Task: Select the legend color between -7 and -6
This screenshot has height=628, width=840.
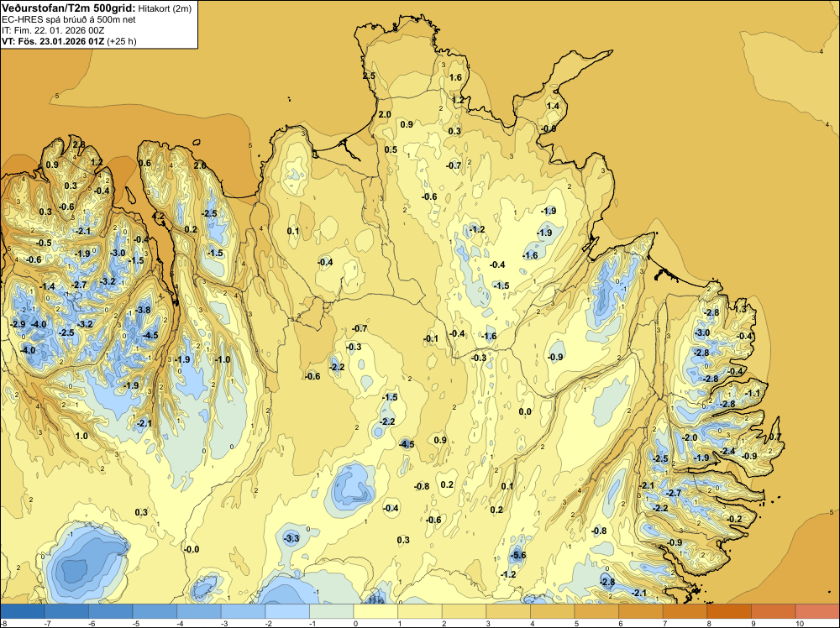Action: tap(66, 611)
